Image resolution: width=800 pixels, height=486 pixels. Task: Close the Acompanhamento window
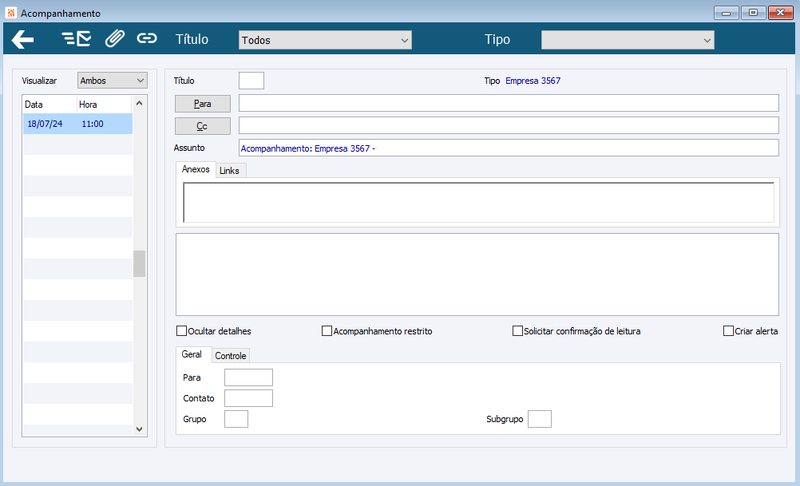[781, 13]
